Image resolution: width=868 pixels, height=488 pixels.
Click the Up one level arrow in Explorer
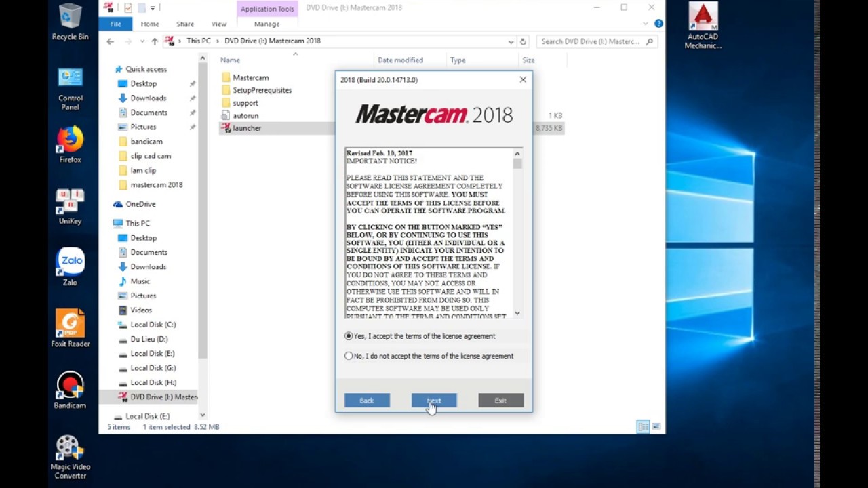tap(155, 41)
